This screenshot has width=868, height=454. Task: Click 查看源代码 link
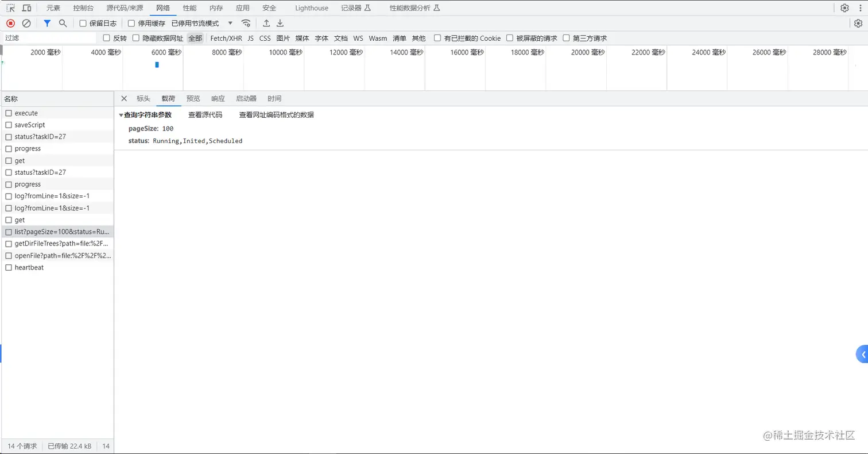206,115
